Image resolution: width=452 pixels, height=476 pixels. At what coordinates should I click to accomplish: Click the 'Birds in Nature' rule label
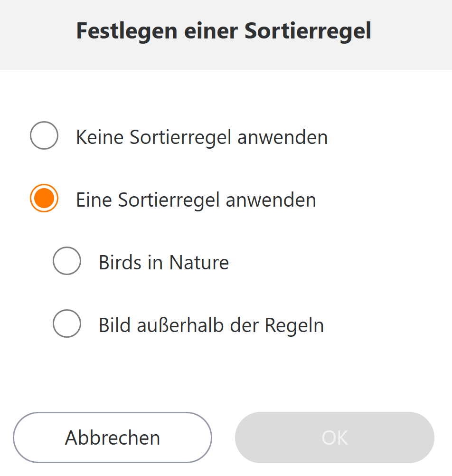tap(163, 263)
